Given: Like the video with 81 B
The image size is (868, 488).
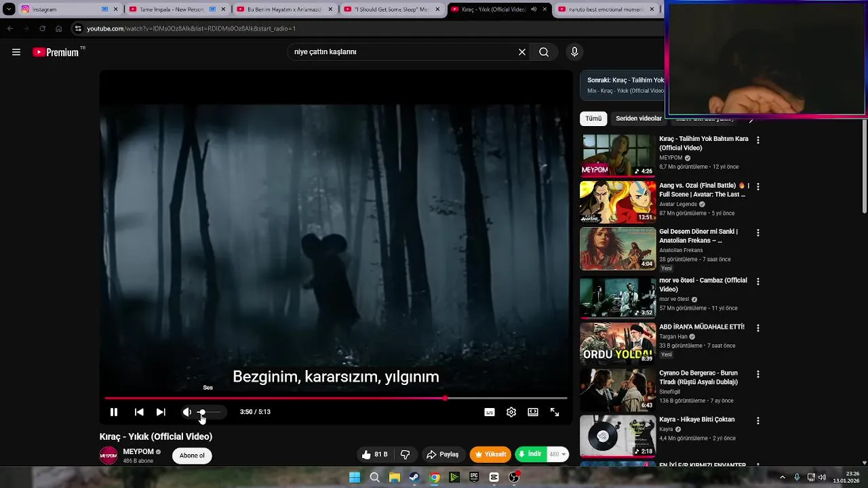Looking at the screenshot, I should pos(375,454).
